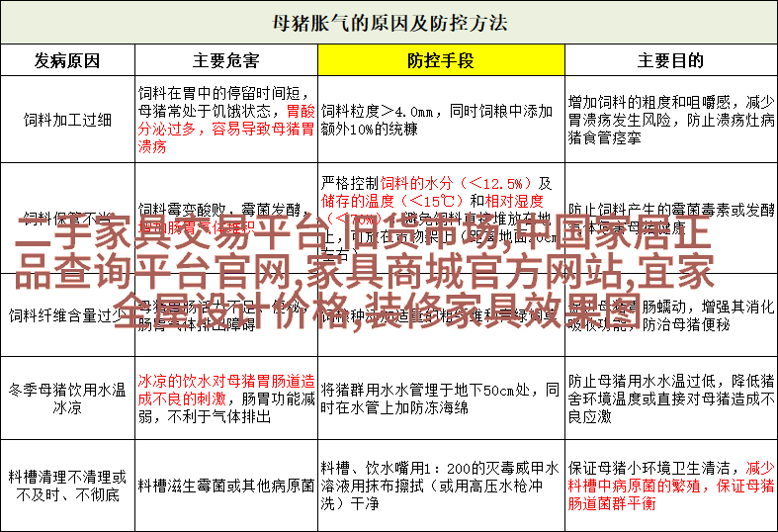Click the cell starting 料槽、饮水嘴用1:200的灭毒威甲水
Viewport: 778px width, 532px height.
coord(441,486)
